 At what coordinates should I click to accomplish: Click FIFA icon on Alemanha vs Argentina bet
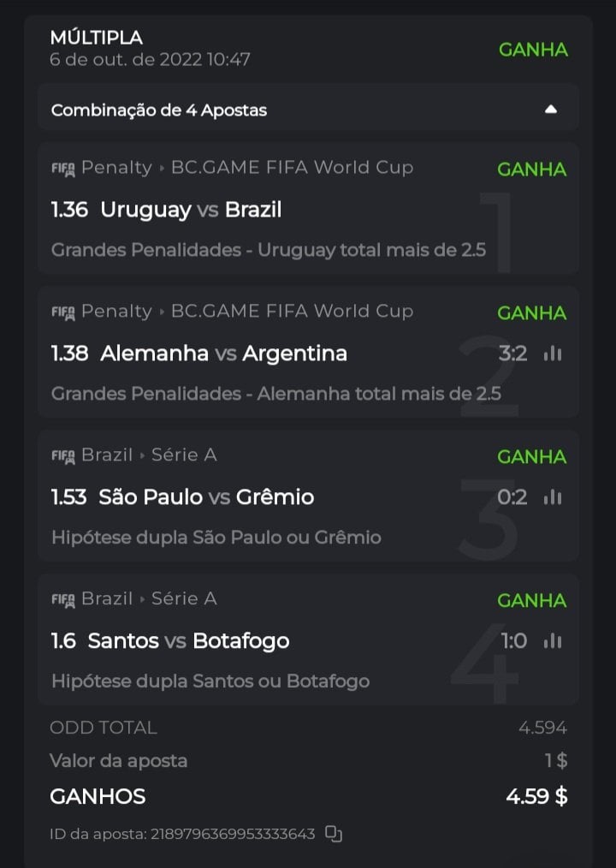coord(63,312)
